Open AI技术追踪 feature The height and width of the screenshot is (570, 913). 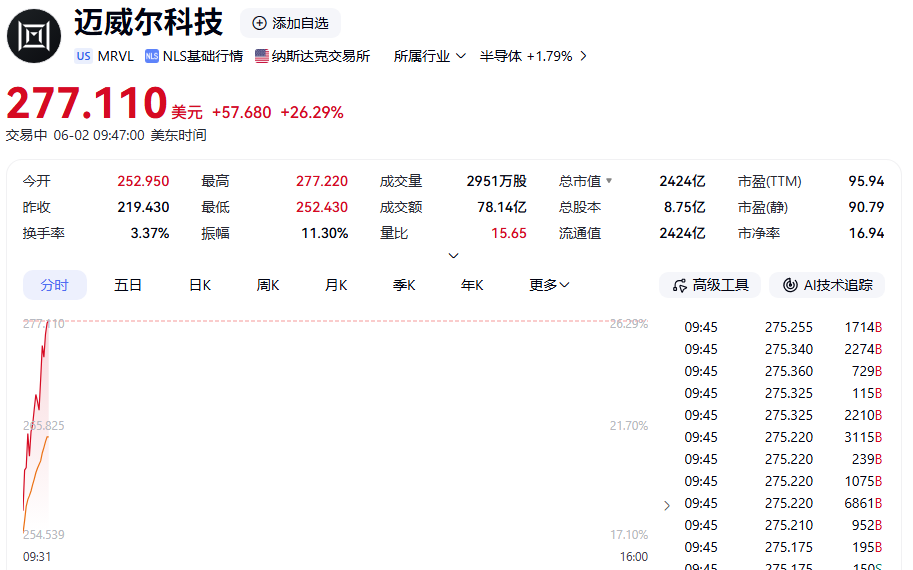[x=827, y=285]
